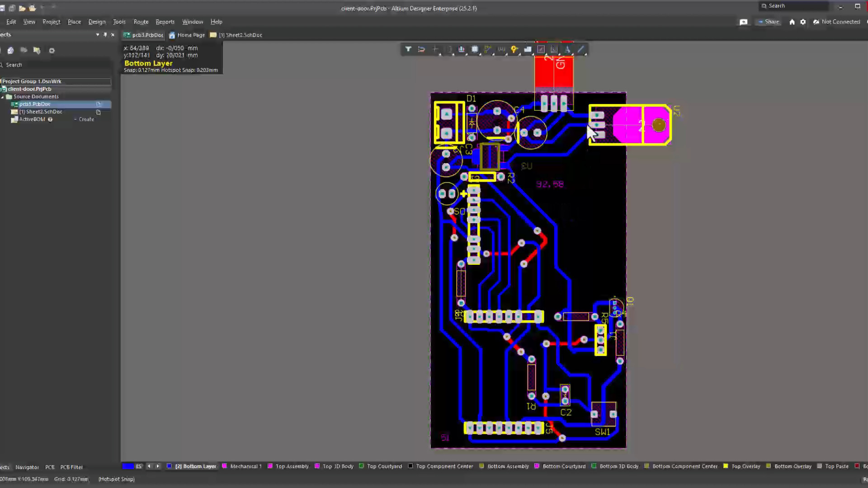Click the selection filter funnel icon
This screenshot has height=488, width=868.
click(x=408, y=49)
